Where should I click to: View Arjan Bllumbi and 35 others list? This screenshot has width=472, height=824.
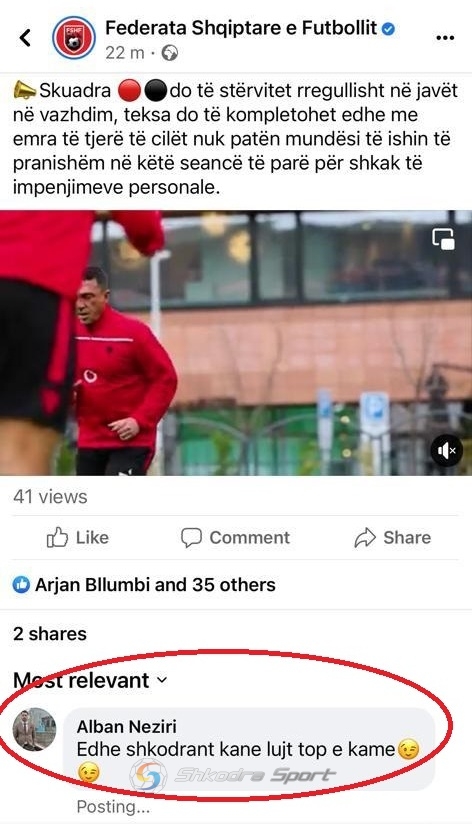[155, 584]
